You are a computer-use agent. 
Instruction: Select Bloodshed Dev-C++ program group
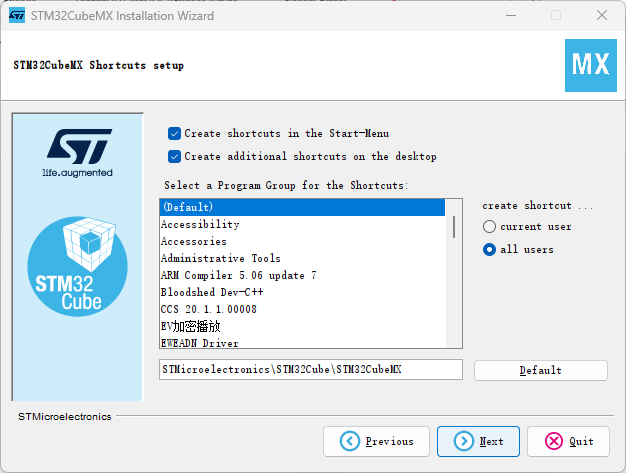coord(303,292)
